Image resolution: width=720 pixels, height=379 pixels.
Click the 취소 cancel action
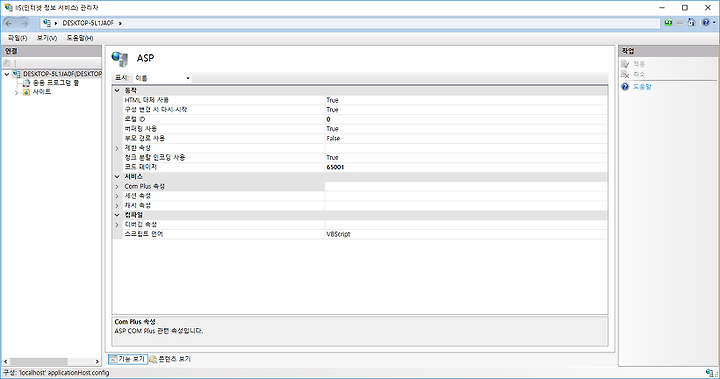(639, 74)
